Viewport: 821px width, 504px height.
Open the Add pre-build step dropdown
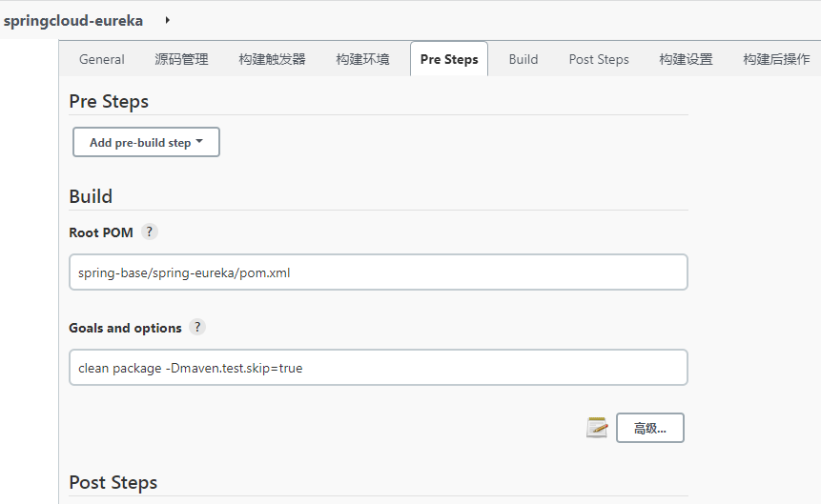click(146, 142)
